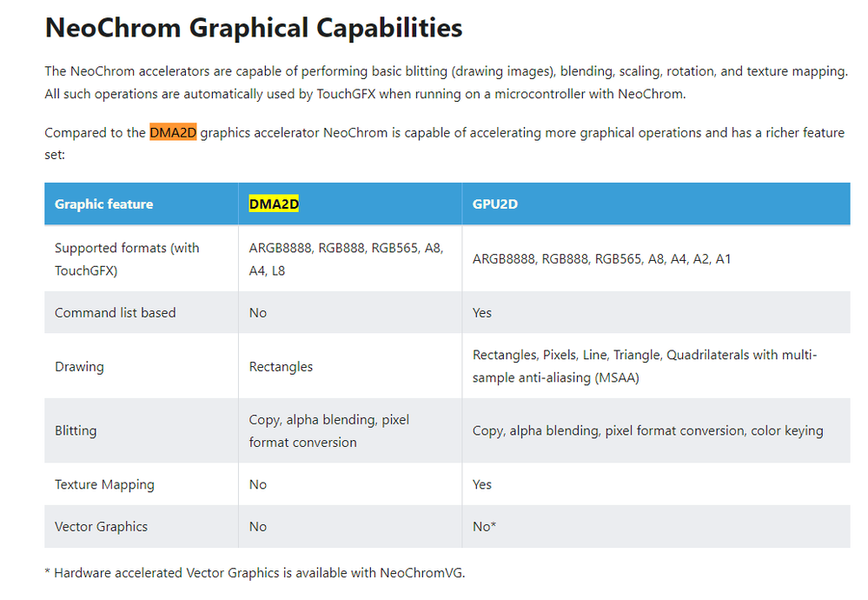Click the GPU2D formats cell listing A2, A1
Image resolution: width=868 pixels, height=600 pixels.
point(601,259)
